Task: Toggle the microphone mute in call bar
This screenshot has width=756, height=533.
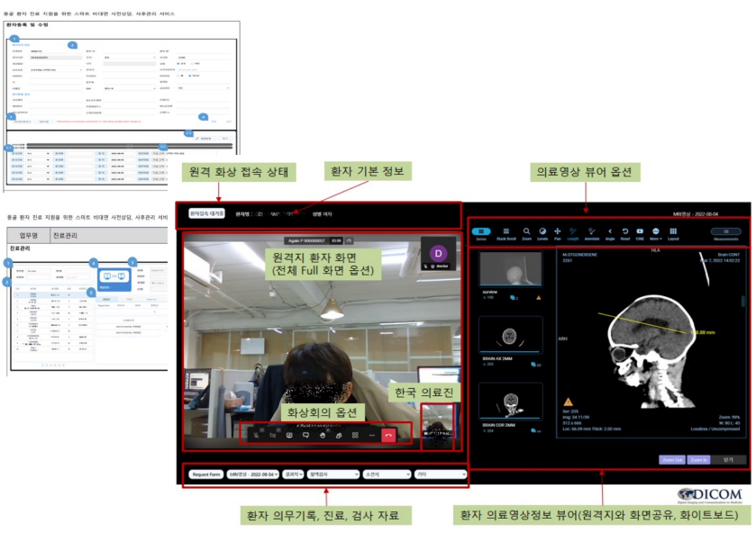Action: pos(258,435)
